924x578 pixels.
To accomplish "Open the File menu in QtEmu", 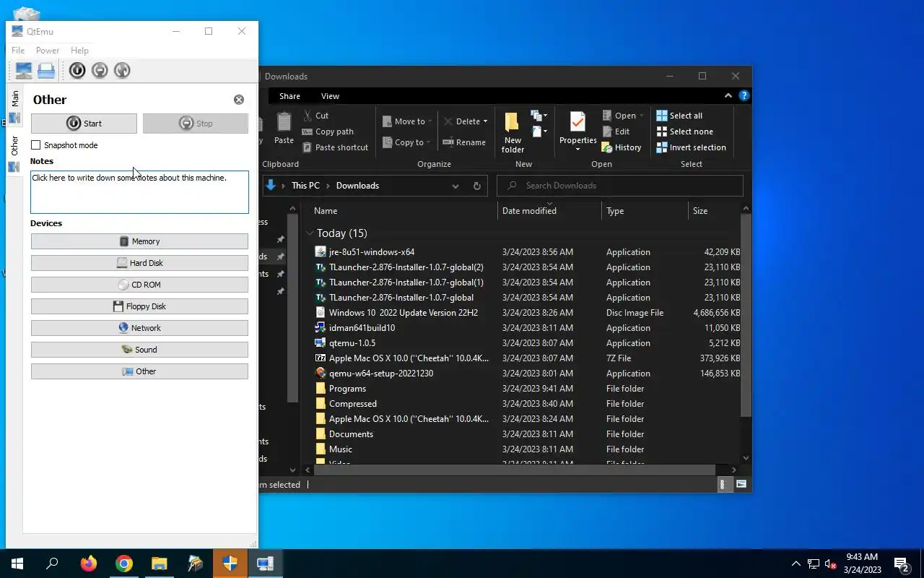I will [x=18, y=51].
